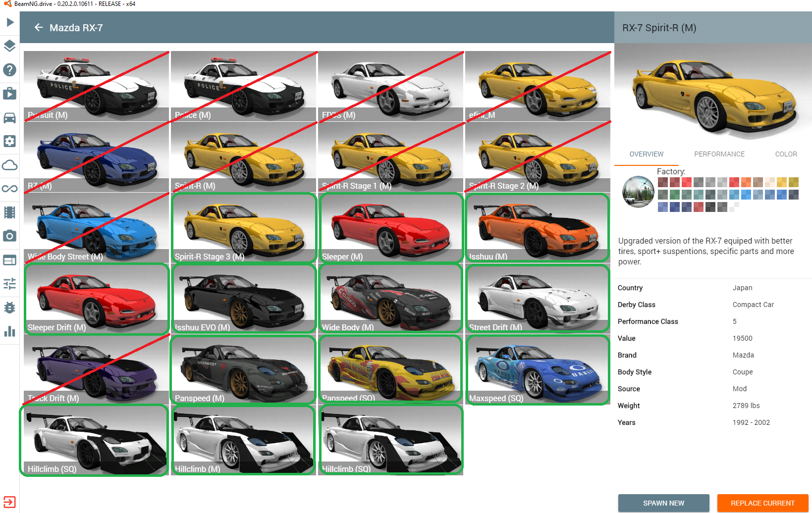The width and height of the screenshot is (812, 513).
Task: Select the black Isshuu EVO (M) configuration
Action: coord(244,299)
